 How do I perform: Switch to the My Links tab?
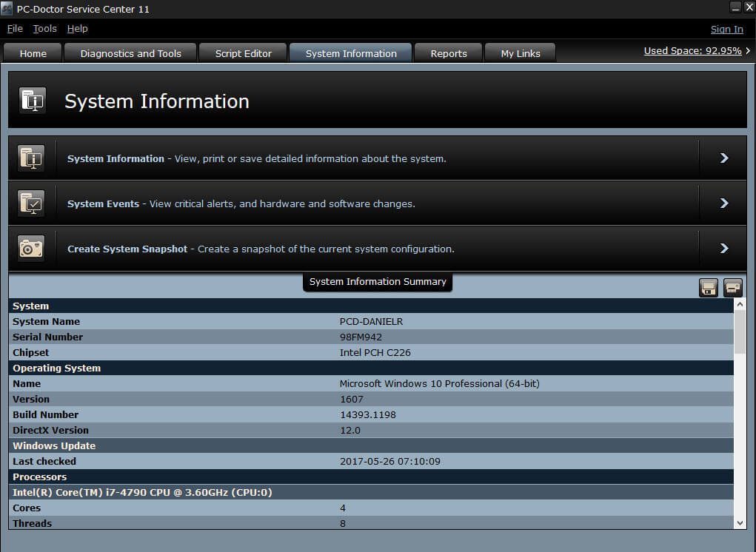coord(521,53)
